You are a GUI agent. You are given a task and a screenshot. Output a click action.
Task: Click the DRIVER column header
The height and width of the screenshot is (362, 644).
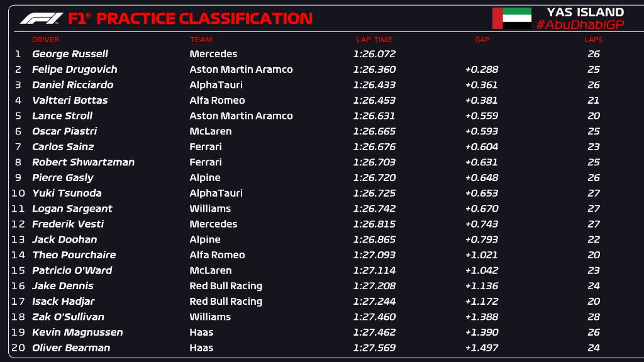coord(46,40)
